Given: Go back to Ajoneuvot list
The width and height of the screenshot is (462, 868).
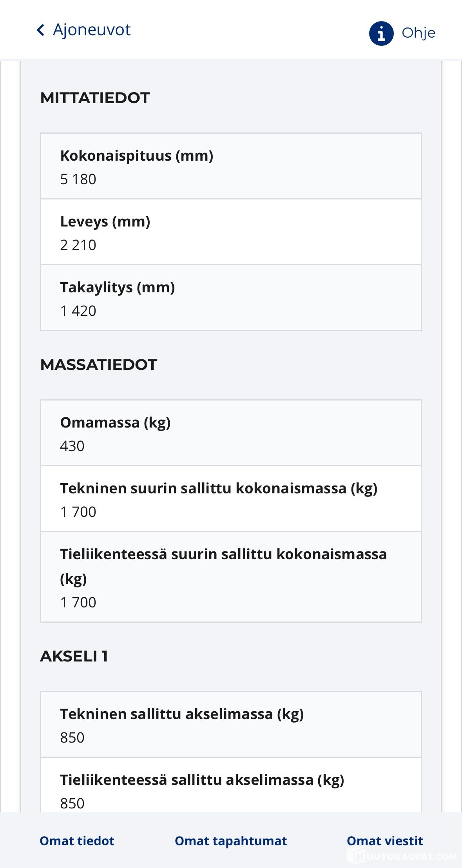Looking at the screenshot, I should tap(92, 30).
